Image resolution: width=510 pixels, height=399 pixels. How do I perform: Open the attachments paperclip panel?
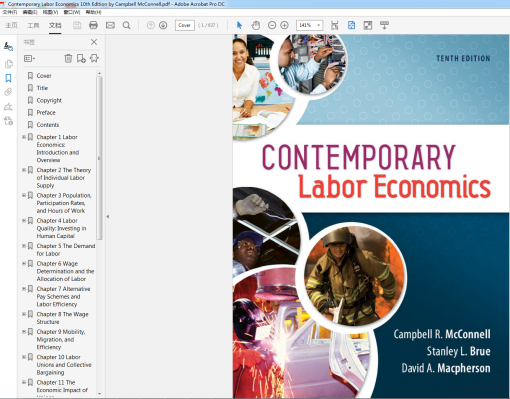coord(8,92)
